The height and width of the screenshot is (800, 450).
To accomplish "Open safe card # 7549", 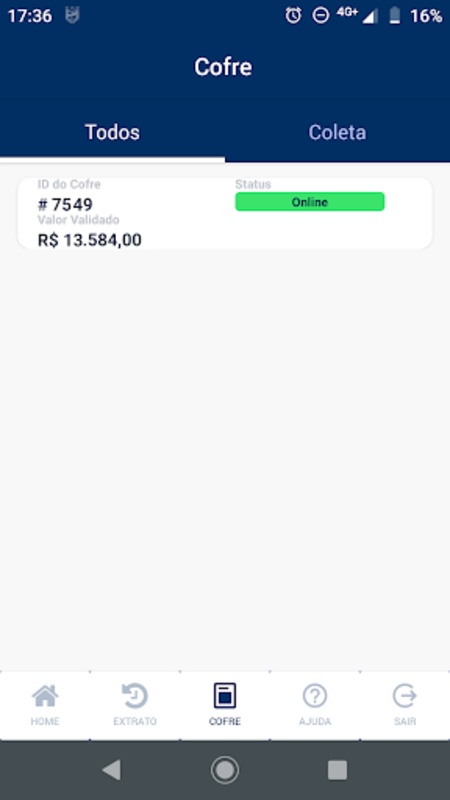I will pyautogui.click(x=225, y=213).
